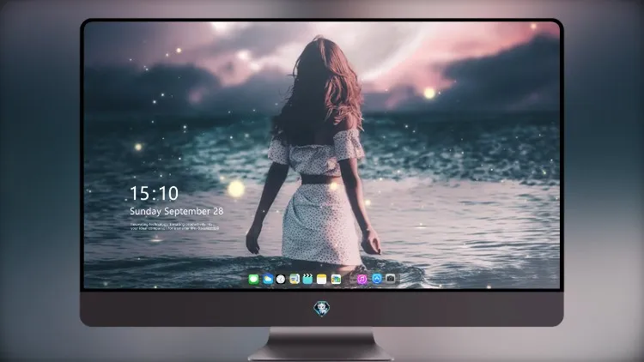Click the date text 'Sunday September 28'
This screenshot has width=644, height=362.
(x=177, y=211)
